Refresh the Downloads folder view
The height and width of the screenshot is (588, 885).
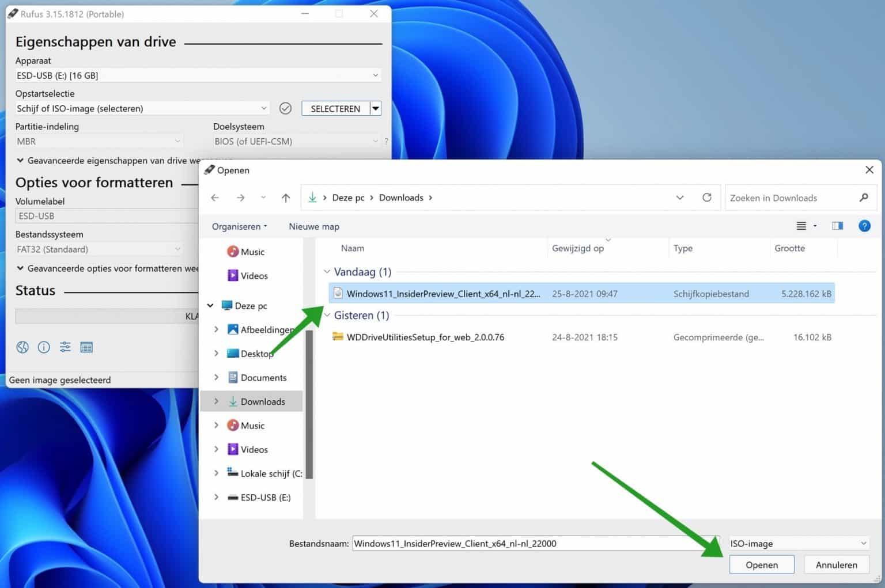point(707,198)
